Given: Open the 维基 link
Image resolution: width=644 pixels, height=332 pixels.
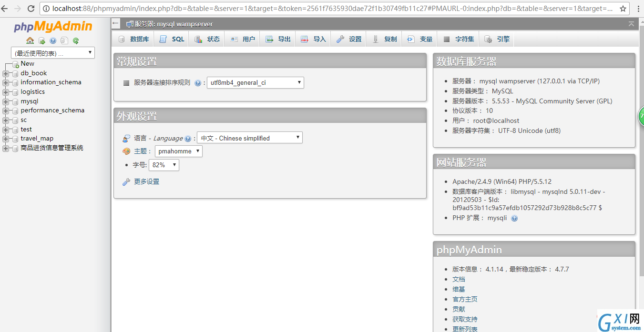Looking at the screenshot, I should (x=459, y=290).
